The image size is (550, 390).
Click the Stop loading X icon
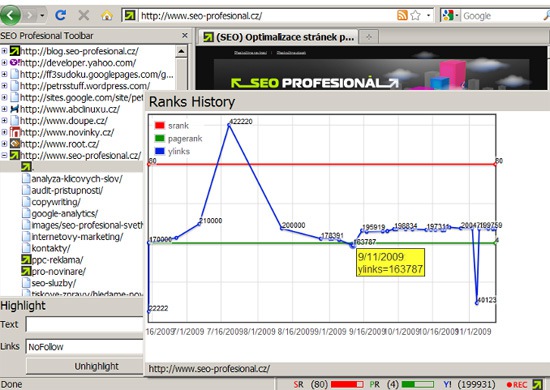(x=83, y=15)
